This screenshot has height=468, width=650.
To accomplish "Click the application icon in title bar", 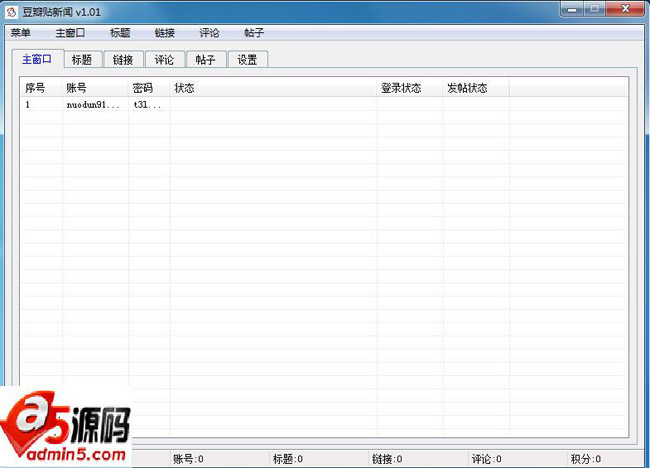I will [x=11, y=12].
